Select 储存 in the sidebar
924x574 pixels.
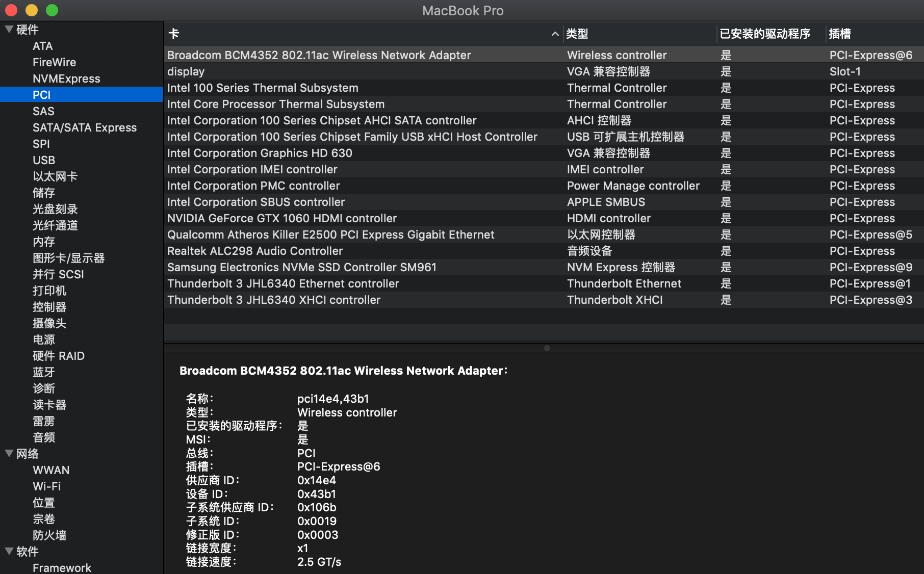pyautogui.click(x=44, y=193)
